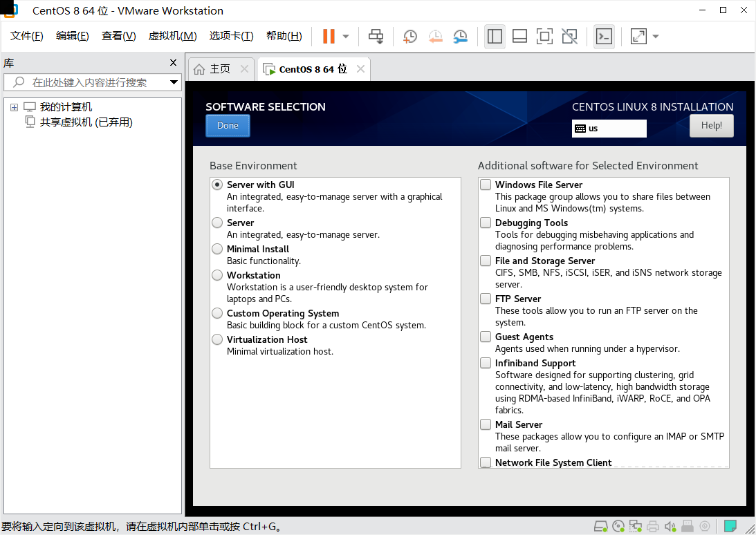
Task: Click the Done button
Action: [x=228, y=126]
